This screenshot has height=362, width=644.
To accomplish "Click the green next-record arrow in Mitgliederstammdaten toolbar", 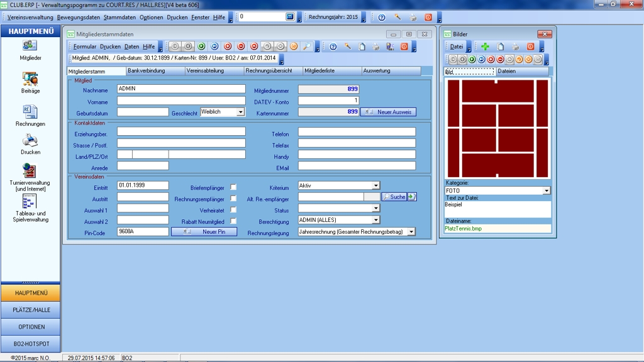I will click(201, 47).
